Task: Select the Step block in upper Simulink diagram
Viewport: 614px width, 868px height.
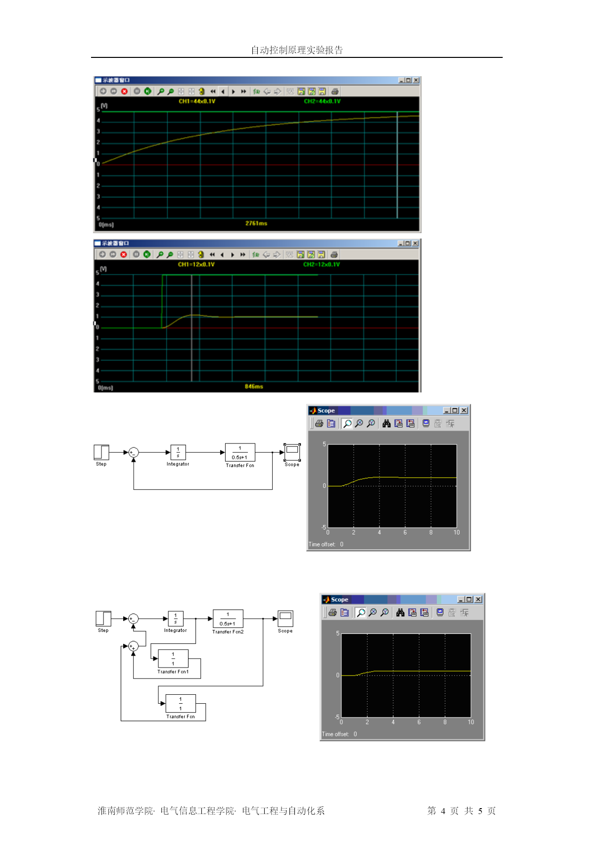Action: tap(101, 452)
